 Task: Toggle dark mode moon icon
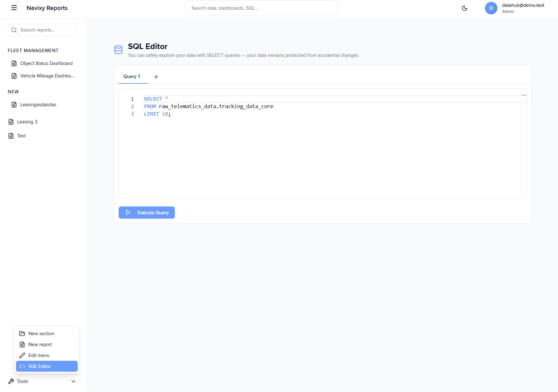tap(465, 8)
